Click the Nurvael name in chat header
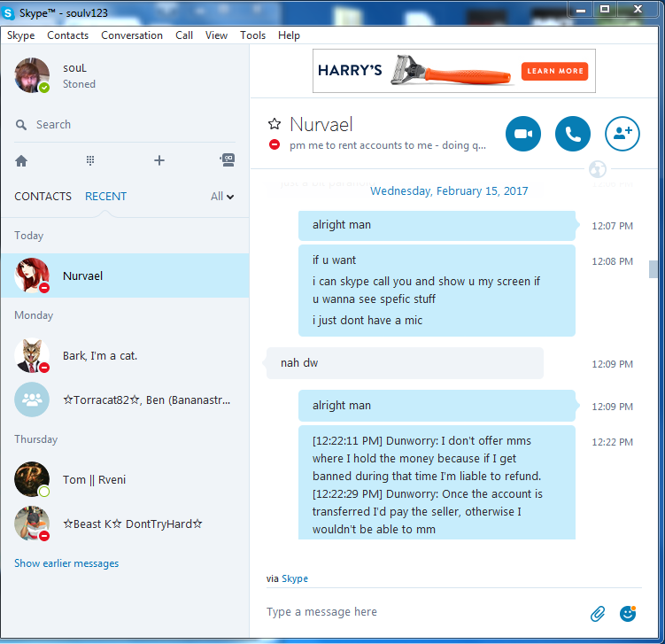The width and height of the screenshot is (665, 644). [x=321, y=124]
